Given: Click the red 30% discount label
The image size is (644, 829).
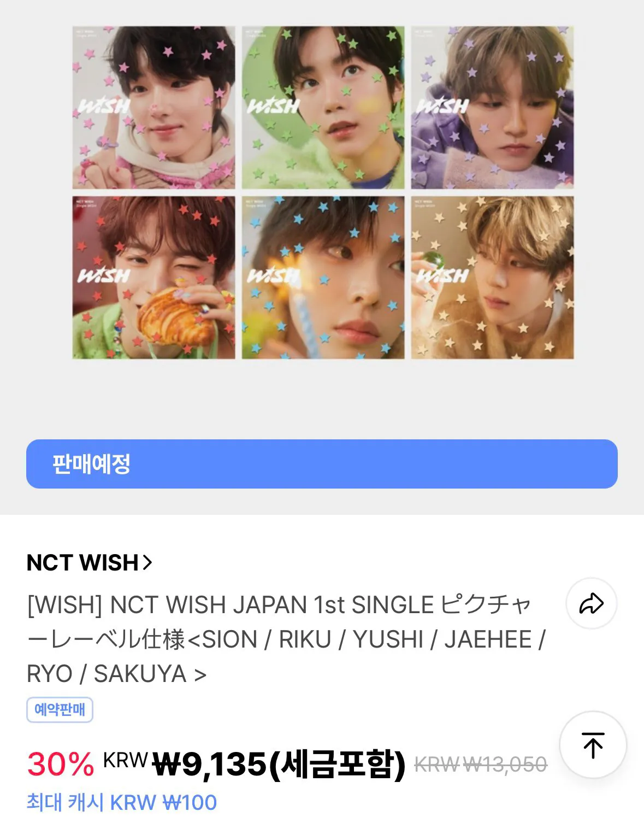Looking at the screenshot, I should (60, 763).
